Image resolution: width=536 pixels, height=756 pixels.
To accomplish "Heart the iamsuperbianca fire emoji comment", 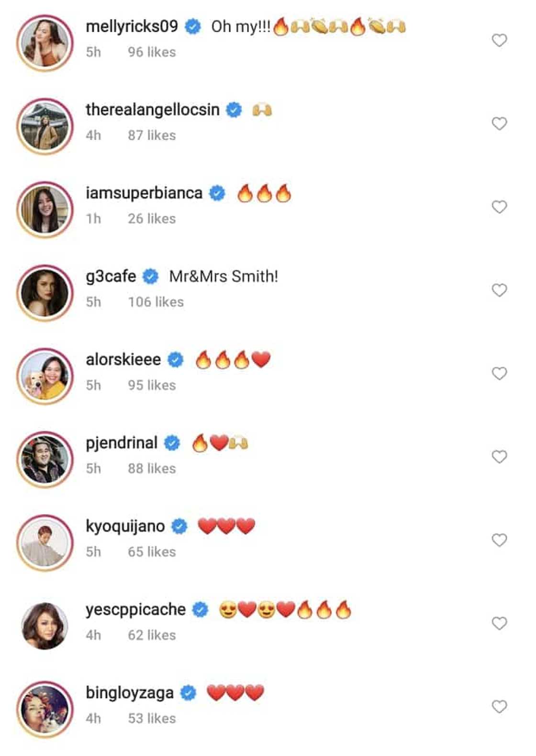I will [x=499, y=207].
